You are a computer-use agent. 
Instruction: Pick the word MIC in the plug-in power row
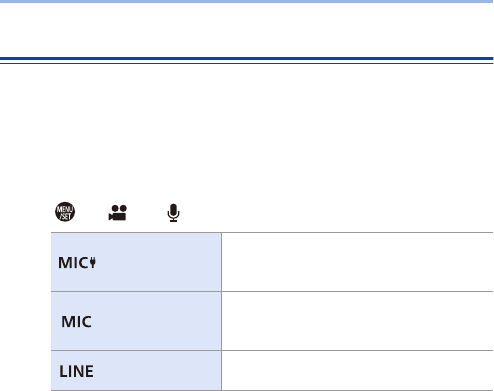coord(74,263)
